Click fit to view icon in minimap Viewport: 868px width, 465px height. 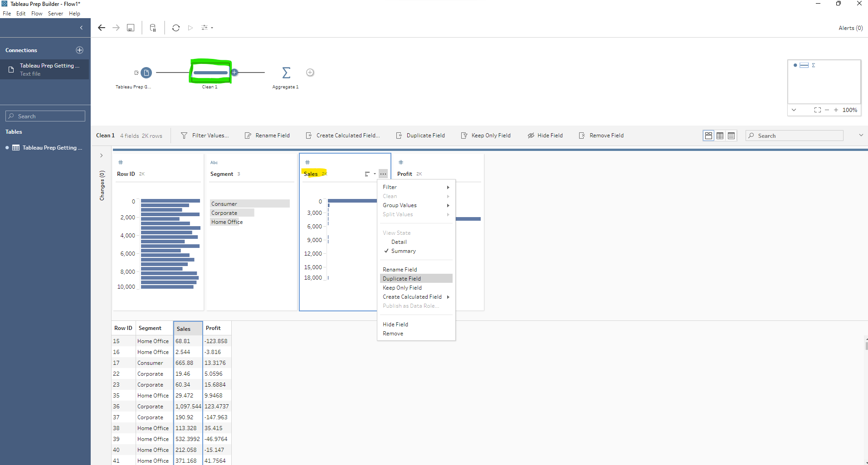tap(818, 110)
